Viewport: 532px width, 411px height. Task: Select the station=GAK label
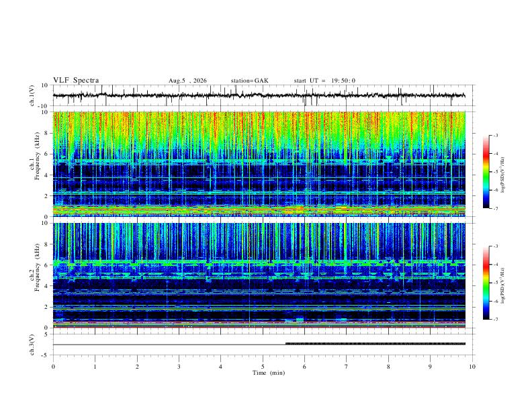[249, 81]
